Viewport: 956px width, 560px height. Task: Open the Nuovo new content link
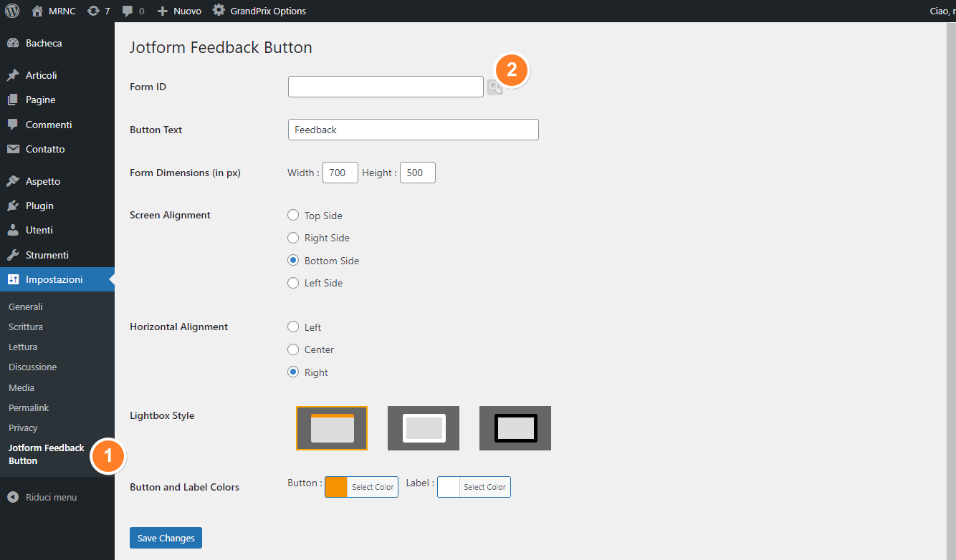[x=187, y=11]
